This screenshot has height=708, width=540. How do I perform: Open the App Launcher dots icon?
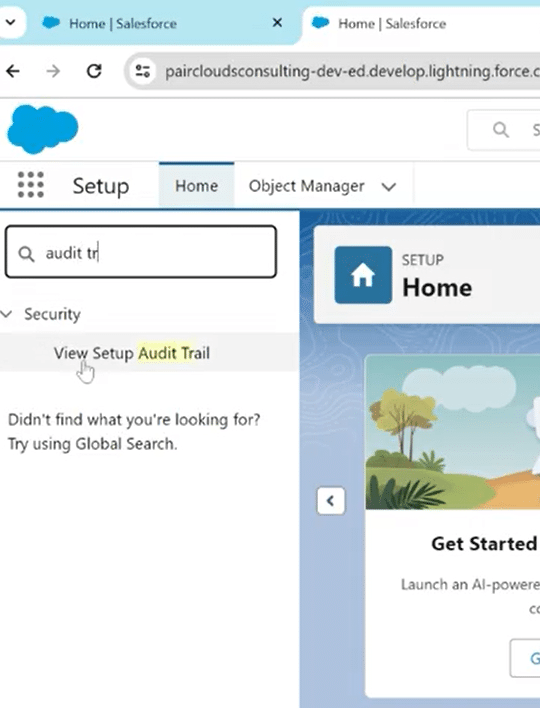[31, 185]
